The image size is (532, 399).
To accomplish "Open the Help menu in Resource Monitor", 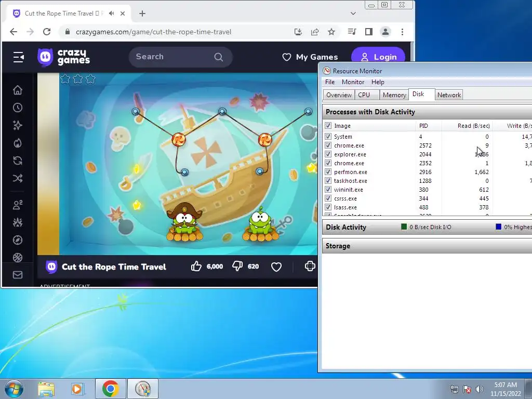I will [x=378, y=82].
